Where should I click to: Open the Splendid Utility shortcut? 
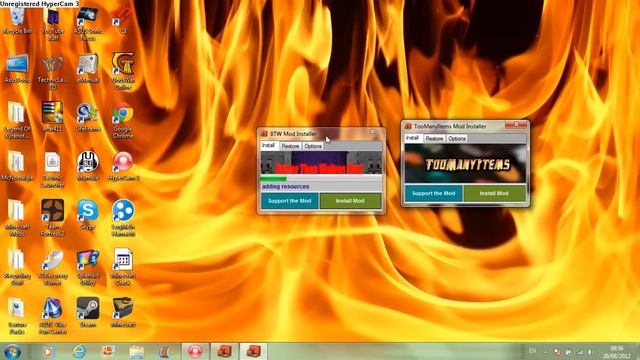pos(88,267)
